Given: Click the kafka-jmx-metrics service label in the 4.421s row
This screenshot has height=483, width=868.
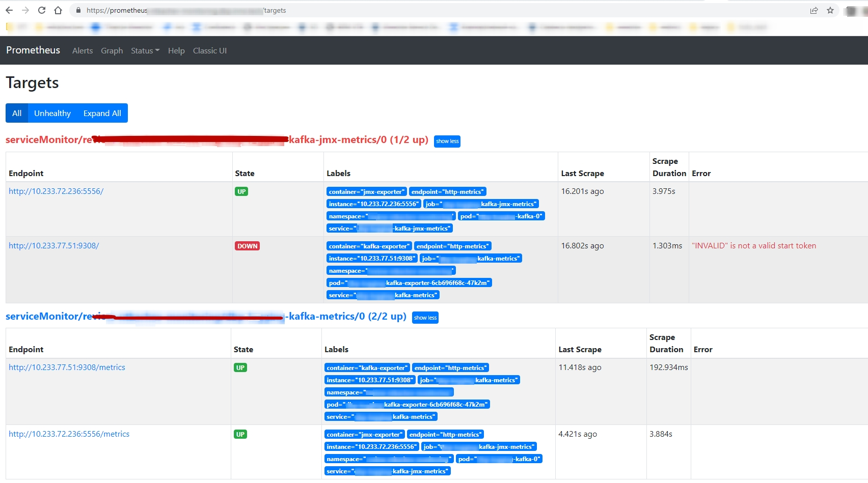Looking at the screenshot, I should pyautogui.click(x=388, y=471).
